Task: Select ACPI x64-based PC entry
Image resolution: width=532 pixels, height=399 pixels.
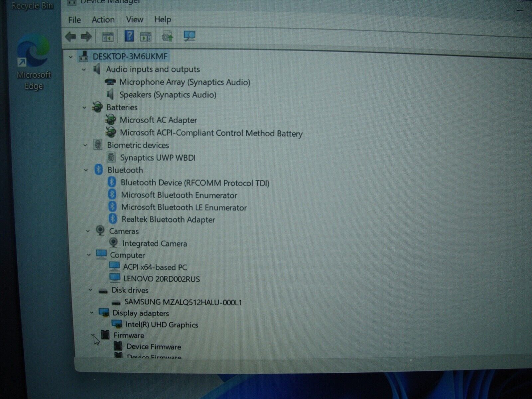Action: (155, 267)
